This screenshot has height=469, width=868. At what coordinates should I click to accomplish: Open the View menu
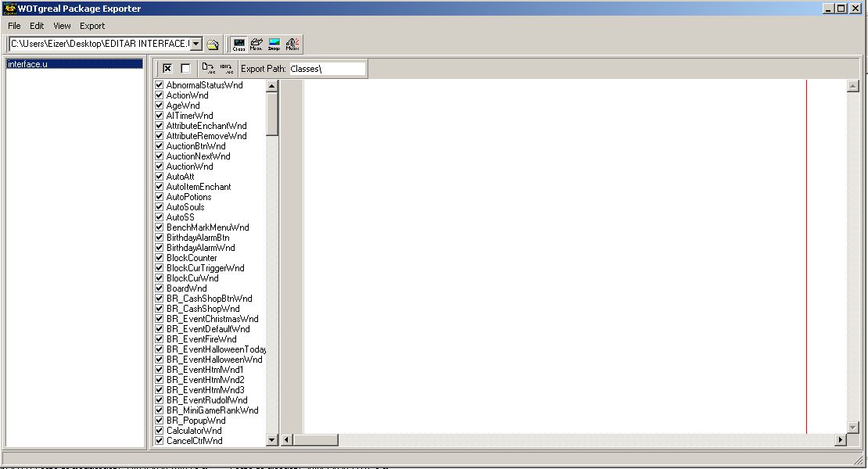click(x=62, y=26)
